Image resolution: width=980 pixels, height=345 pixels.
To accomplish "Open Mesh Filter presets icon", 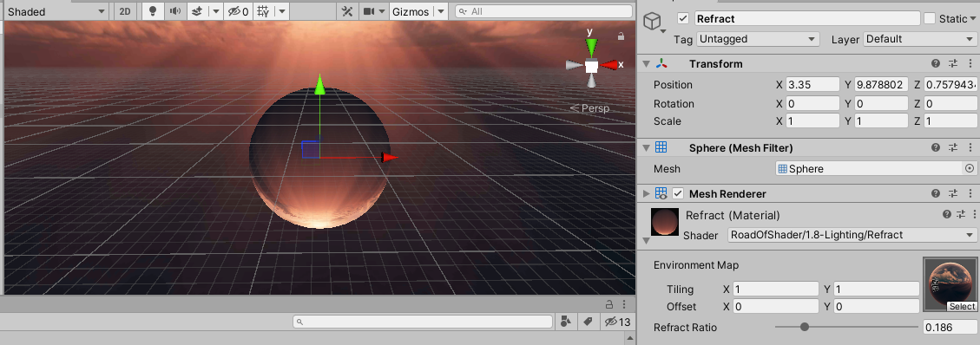I will (953, 148).
